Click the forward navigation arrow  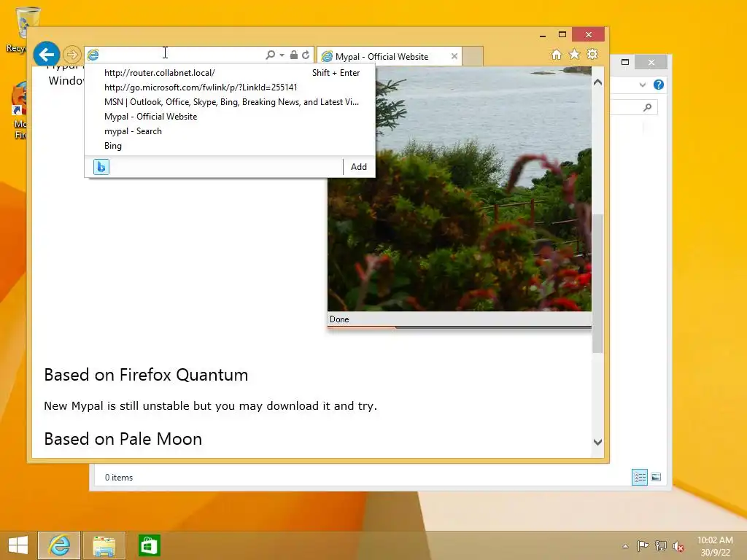coord(72,55)
